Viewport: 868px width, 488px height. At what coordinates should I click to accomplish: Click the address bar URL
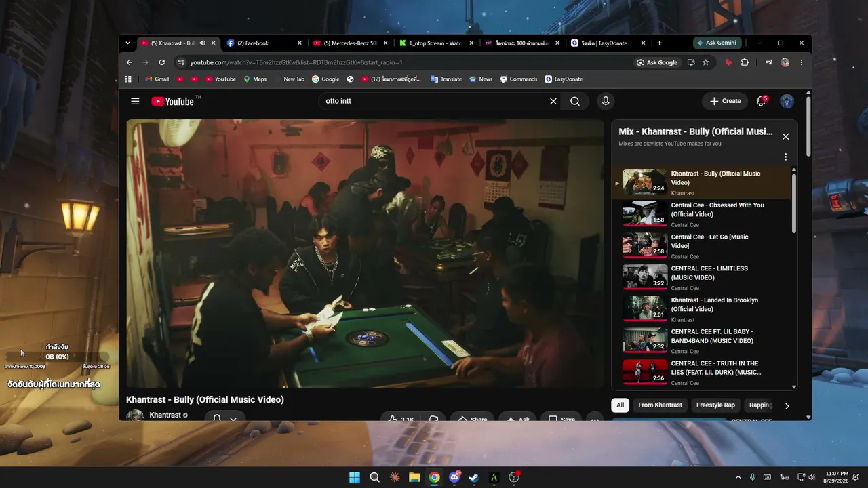click(x=296, y=62)
